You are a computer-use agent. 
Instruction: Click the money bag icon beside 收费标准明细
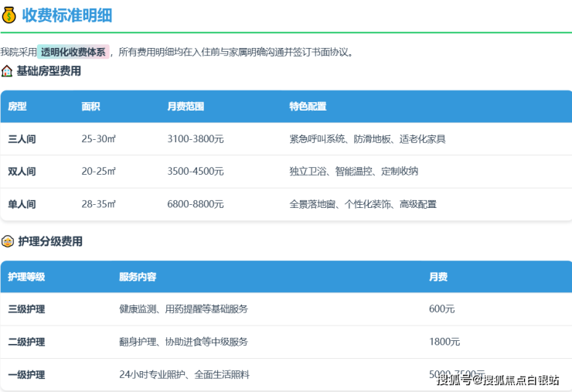(9, 15)
